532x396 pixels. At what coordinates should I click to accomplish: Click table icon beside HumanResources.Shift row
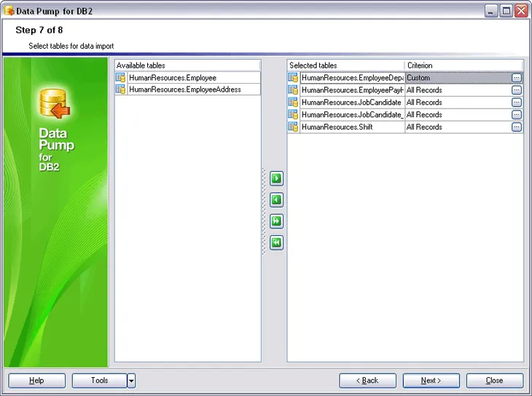(293, 127)
